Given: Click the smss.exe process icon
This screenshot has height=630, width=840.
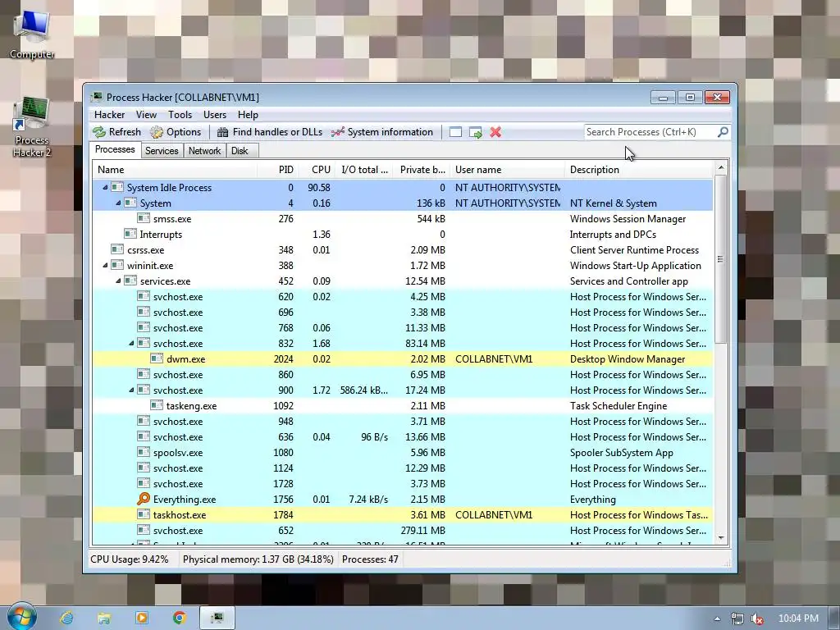Looking at the screenshot, I should [143, 218].
